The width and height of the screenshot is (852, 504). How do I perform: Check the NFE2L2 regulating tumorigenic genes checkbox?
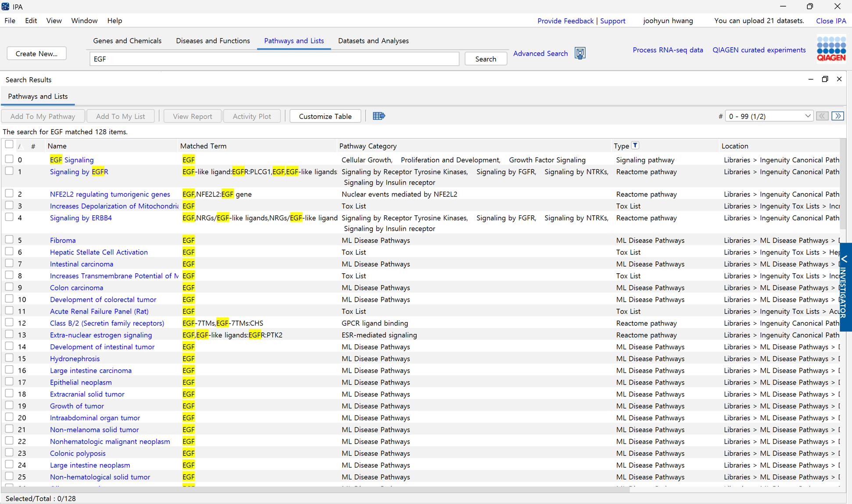click(9, 193)
